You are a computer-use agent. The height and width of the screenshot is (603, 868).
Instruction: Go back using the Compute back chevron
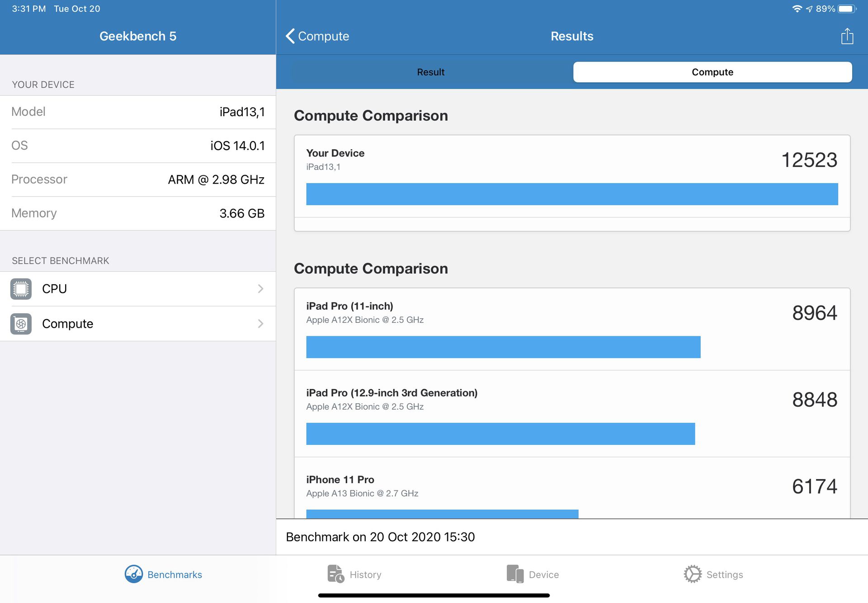(290, 36)
